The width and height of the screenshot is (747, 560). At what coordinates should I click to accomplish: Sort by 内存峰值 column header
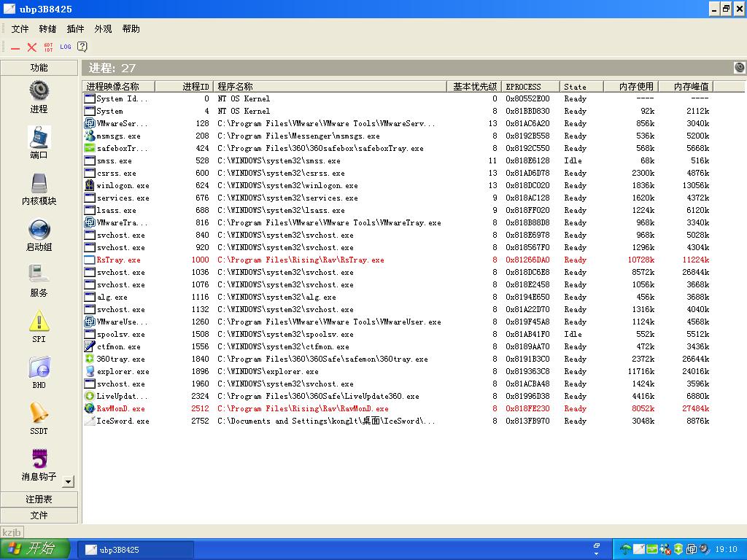coord(686,86)
